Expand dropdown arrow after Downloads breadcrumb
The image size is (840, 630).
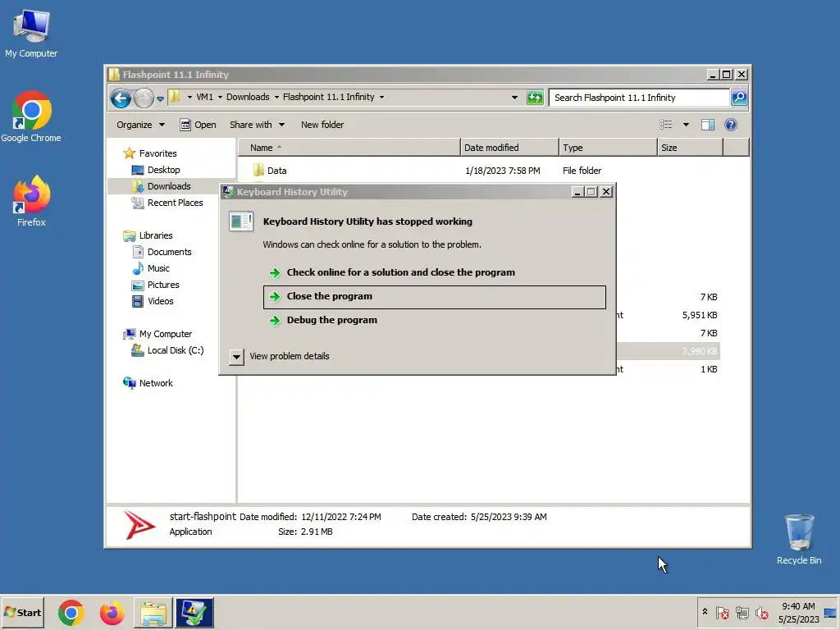[x=276, y=98]
